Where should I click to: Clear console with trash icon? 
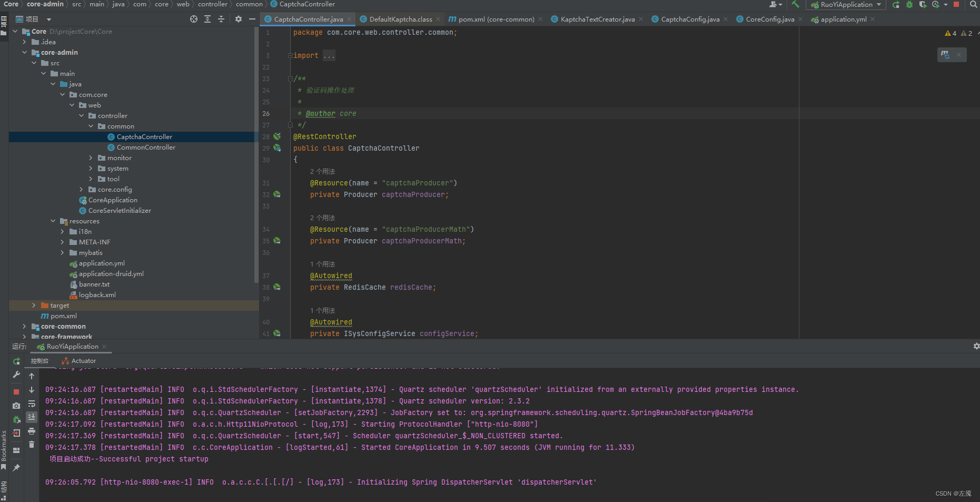32,445
